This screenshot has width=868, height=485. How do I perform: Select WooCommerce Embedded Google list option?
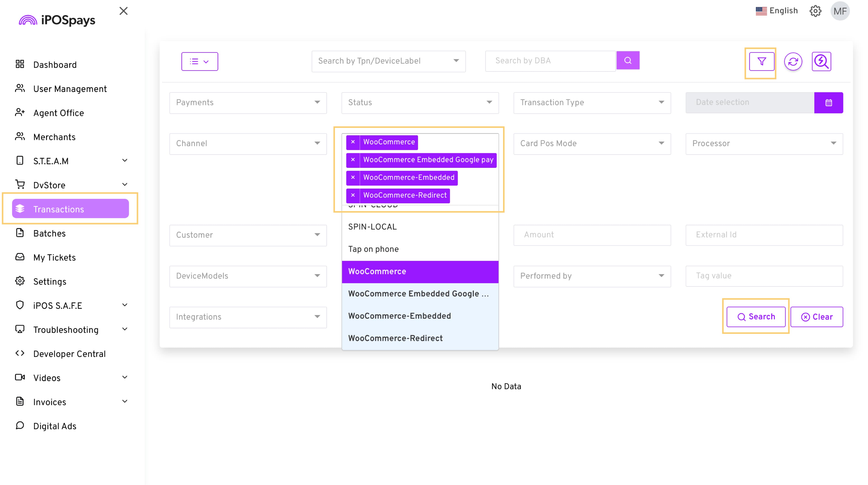420,294
